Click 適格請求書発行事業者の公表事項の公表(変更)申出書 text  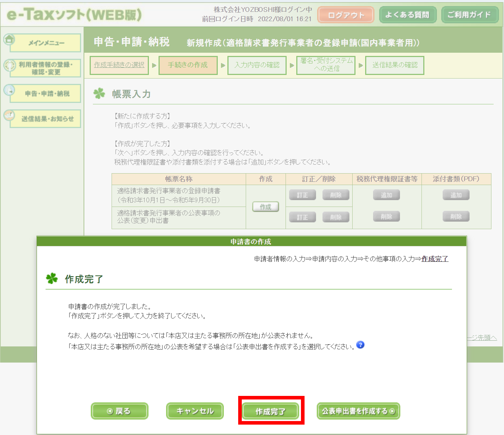point(169,217)
